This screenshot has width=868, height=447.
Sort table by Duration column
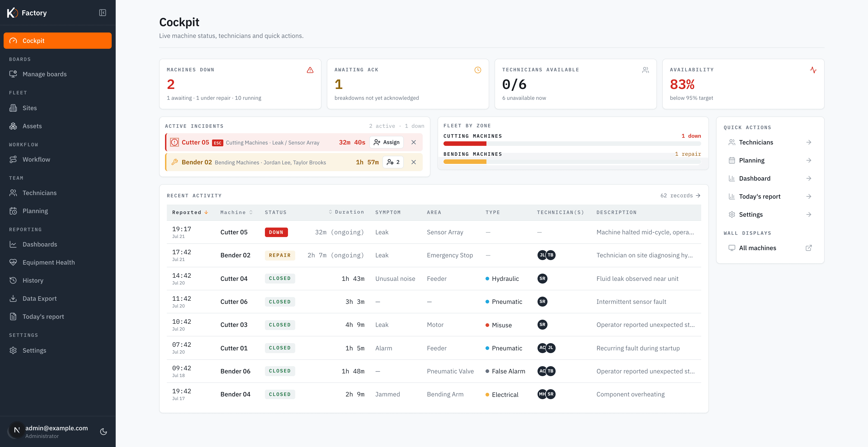click(346, 212)
